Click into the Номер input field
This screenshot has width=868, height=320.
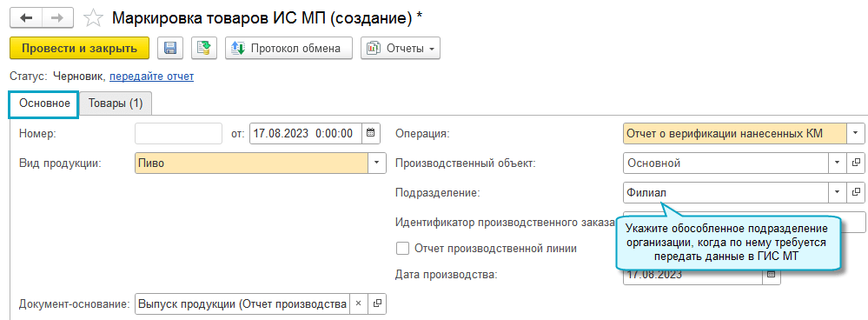[178, 133]
